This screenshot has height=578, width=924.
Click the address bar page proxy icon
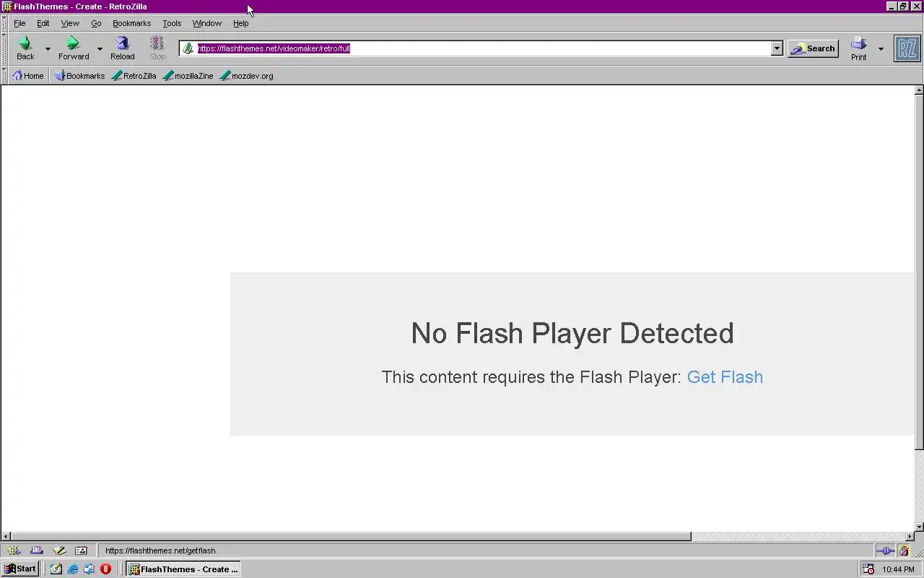click(x=188, y=48)
